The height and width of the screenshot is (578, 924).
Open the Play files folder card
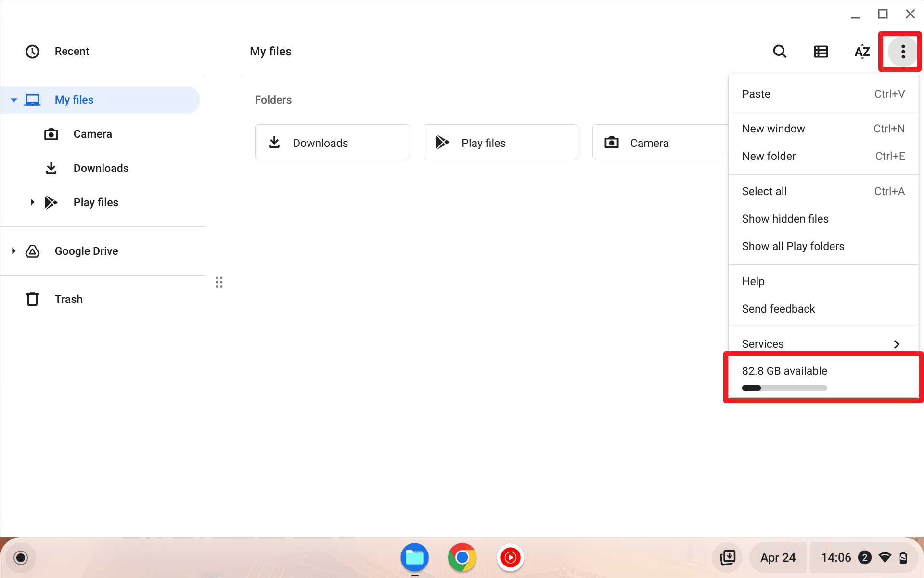[501, 142]
